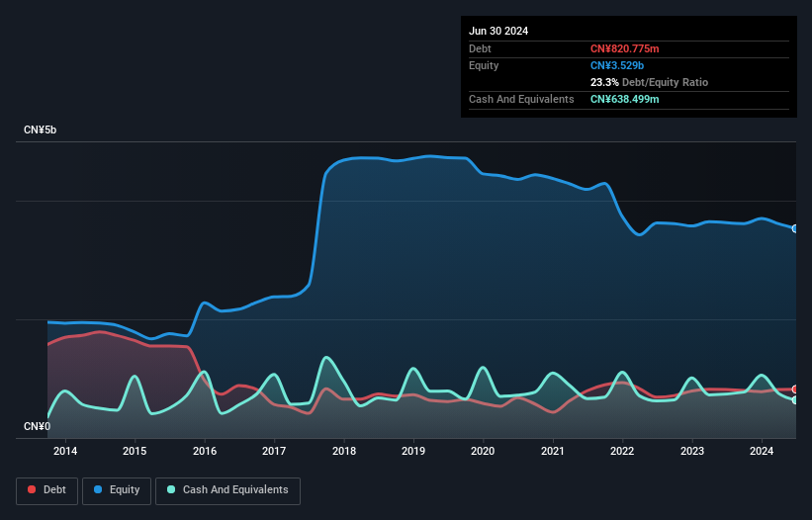Toggle the Equity series legend button

(117, 490)
